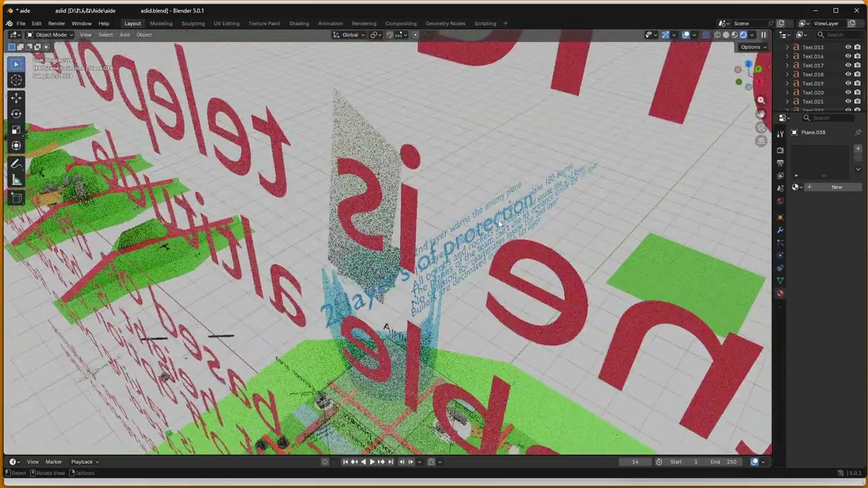Select the 3D Cursor tool
The width and height of the screenshot is (868, 488).
pyautogui.click(x=16, y=80)
